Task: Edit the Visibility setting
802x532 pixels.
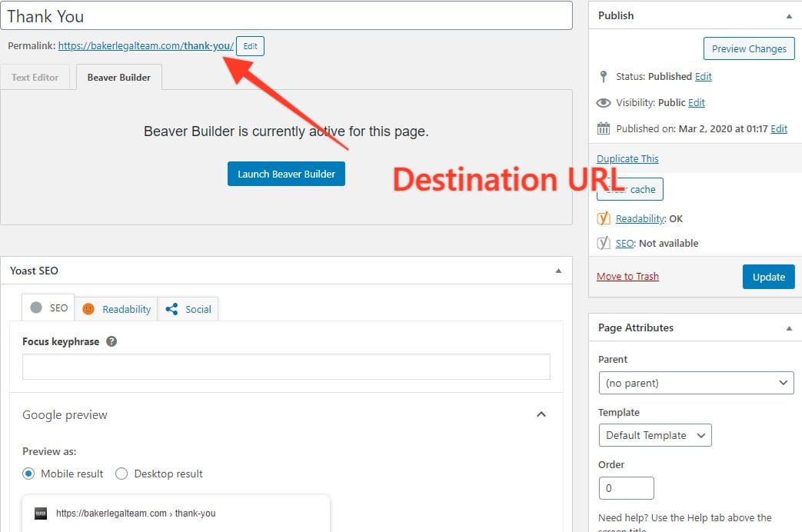Action: coord(696,102)
